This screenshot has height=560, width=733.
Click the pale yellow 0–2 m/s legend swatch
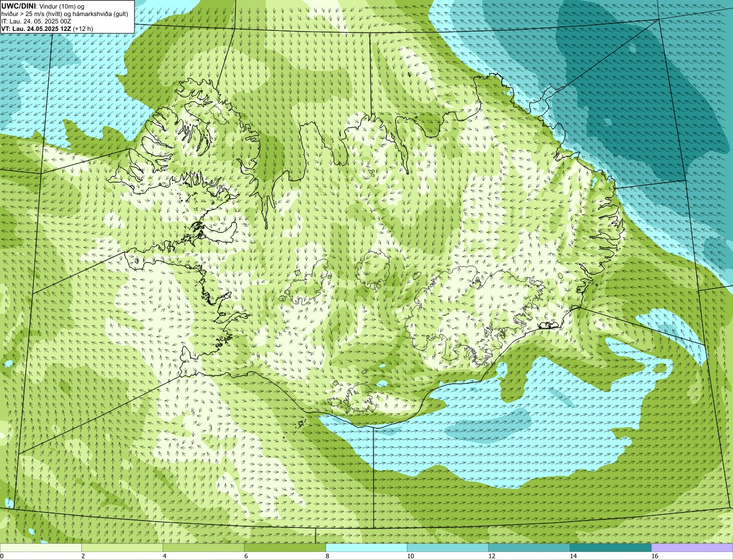click(x=41, y=548)
